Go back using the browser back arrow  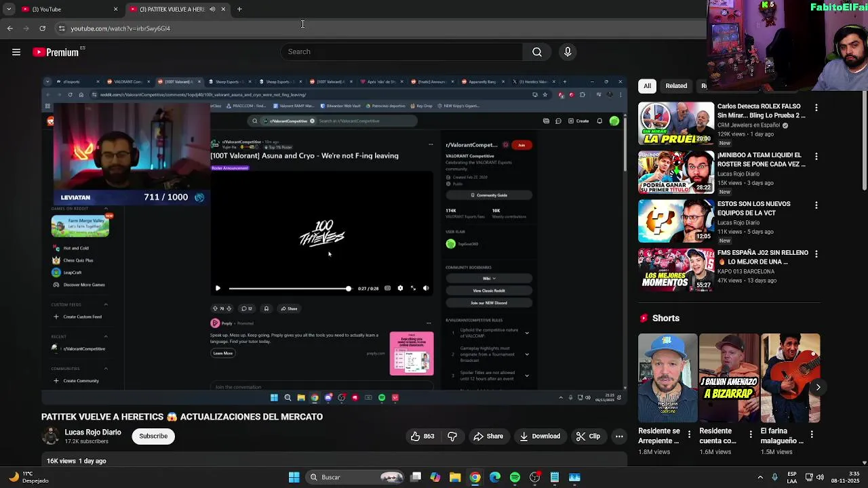point(9,28)
